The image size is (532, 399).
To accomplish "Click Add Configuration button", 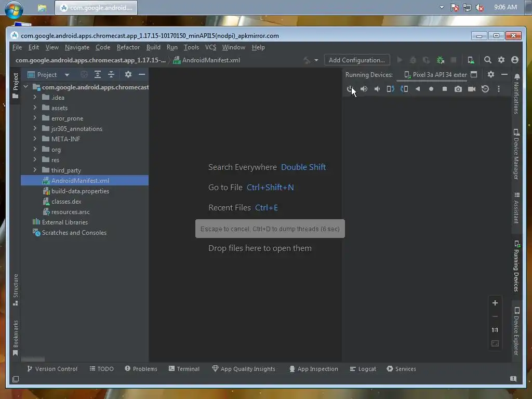I will point(356,60).
